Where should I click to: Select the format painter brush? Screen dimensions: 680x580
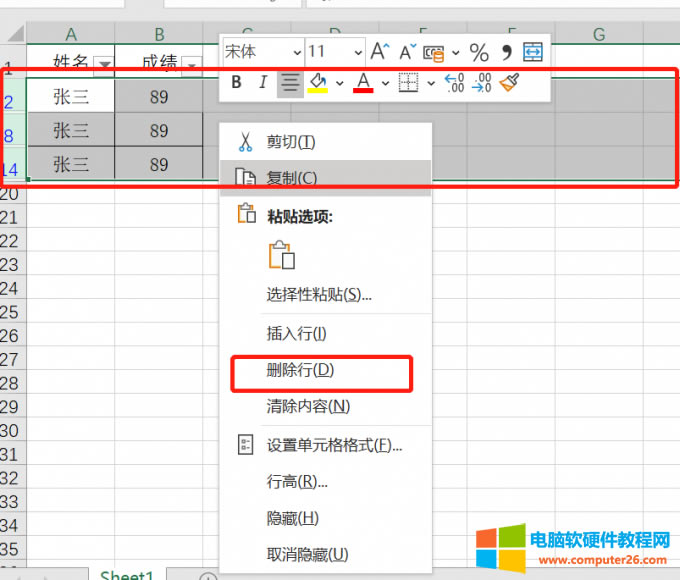[509, 83]
